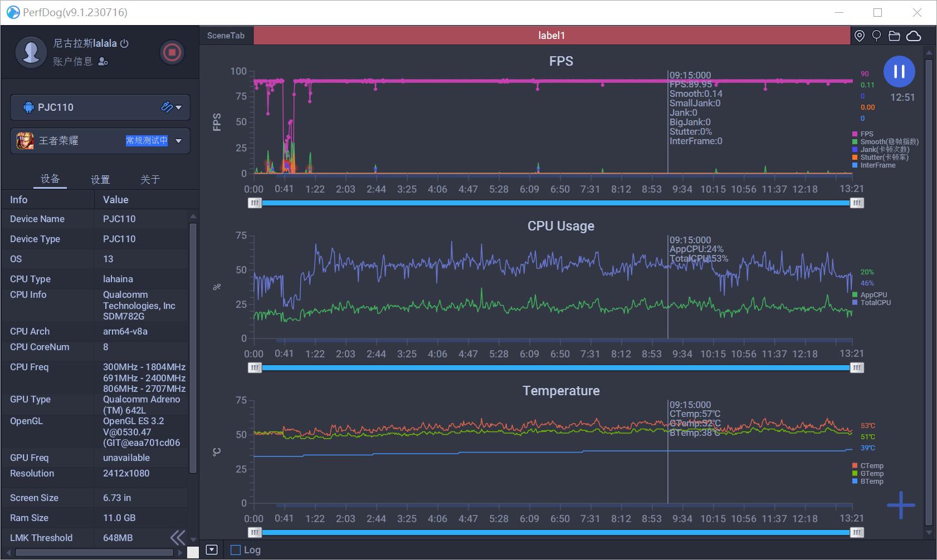
Task: Toggle InterFrame legend series
Action: (x=874, y=165)
